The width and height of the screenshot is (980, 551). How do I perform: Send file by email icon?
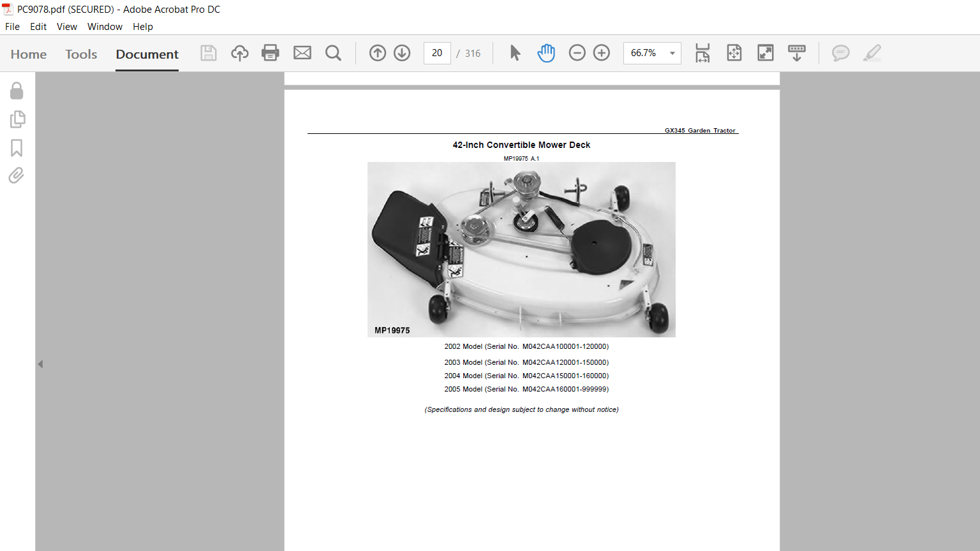pos(302,53)
